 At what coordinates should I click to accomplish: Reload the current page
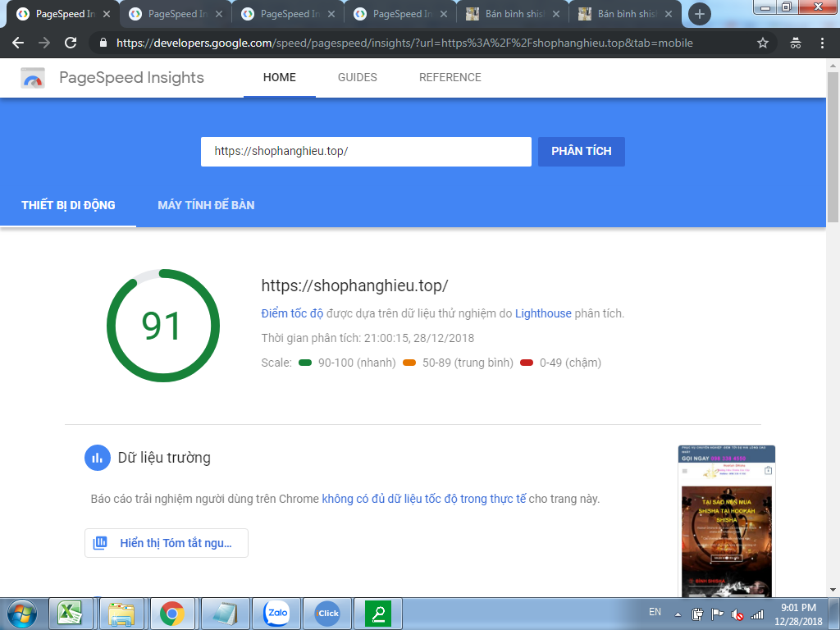pos(71,43)
